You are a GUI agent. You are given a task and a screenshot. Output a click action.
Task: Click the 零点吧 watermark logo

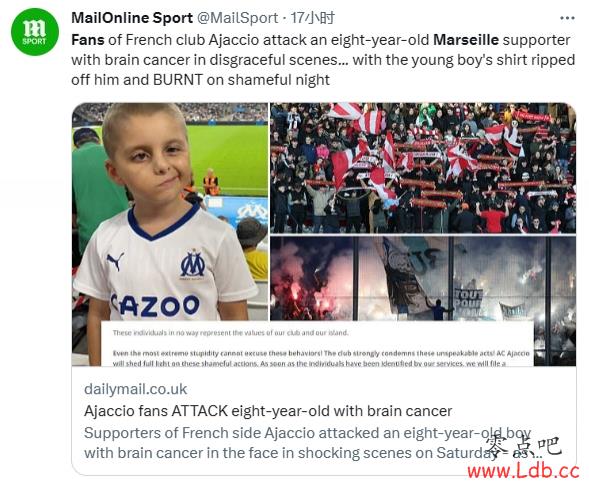coord(524,446)
